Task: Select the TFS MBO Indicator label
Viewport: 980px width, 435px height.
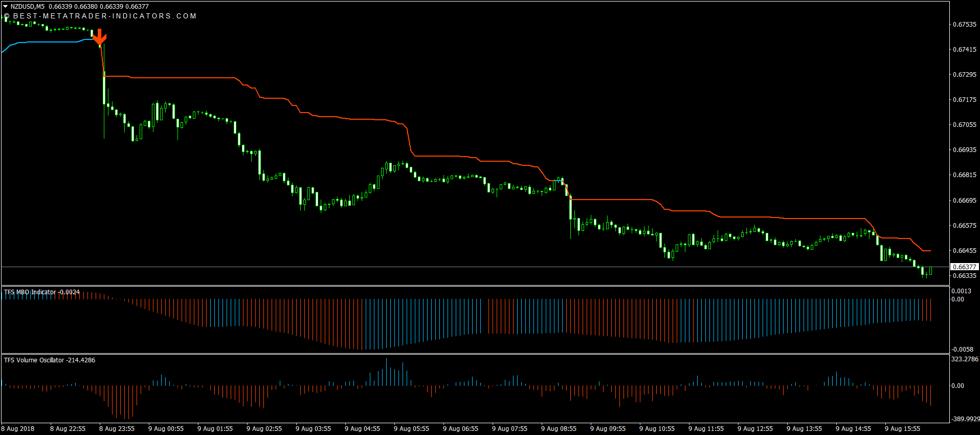Action: coord(30,292)
